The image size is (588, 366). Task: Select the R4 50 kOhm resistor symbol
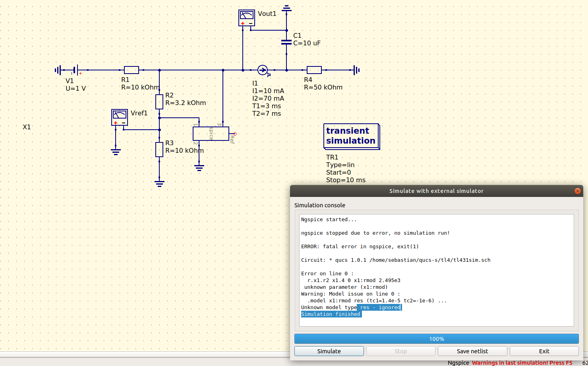pyautogui.click(x=314, y=70)
